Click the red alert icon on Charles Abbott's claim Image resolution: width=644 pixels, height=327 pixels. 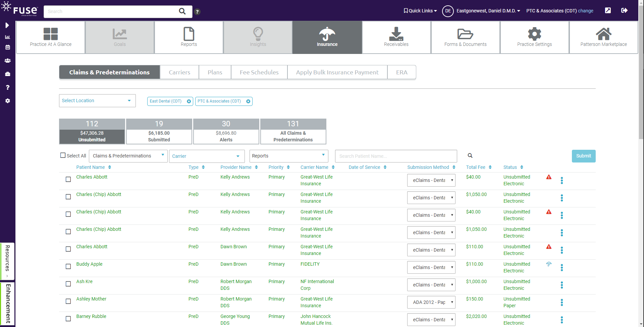[549, 177]
